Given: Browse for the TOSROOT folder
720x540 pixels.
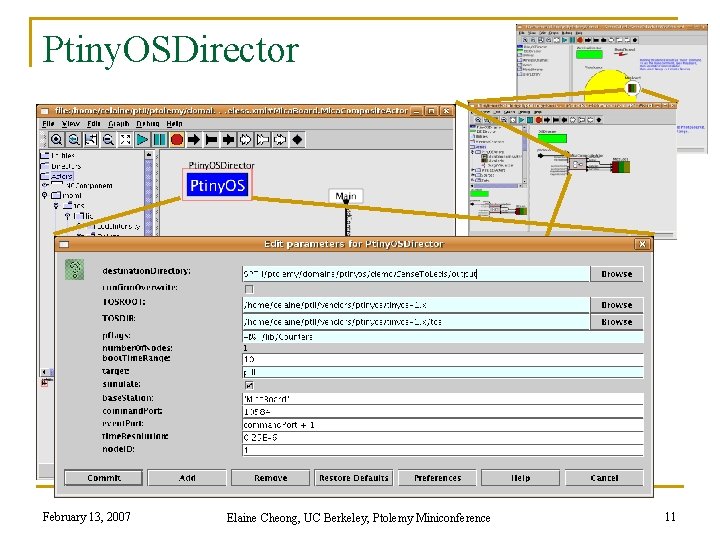Looking at the screenshot, I should 617,305.
